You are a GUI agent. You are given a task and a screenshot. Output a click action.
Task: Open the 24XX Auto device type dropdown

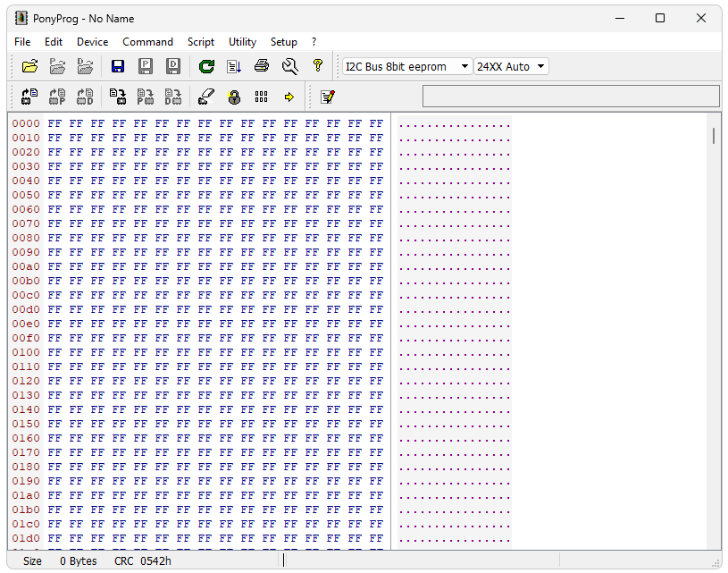[511, 66]
